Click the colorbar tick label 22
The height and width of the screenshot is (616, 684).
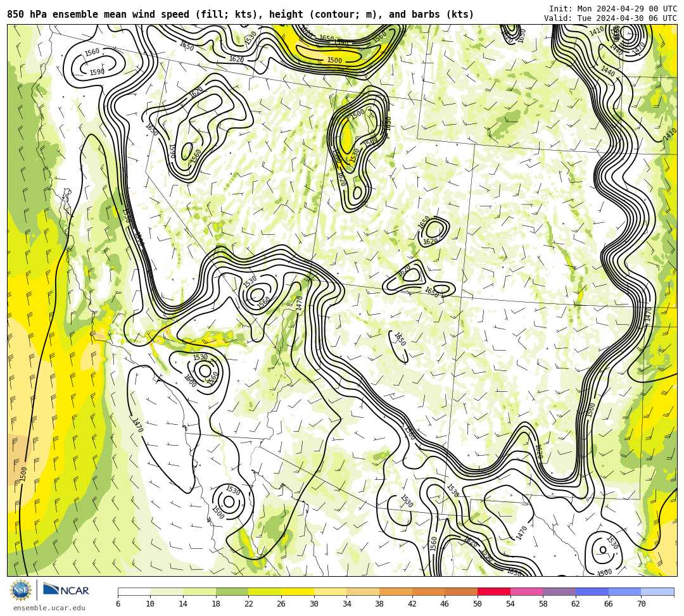tap(249, 604)
